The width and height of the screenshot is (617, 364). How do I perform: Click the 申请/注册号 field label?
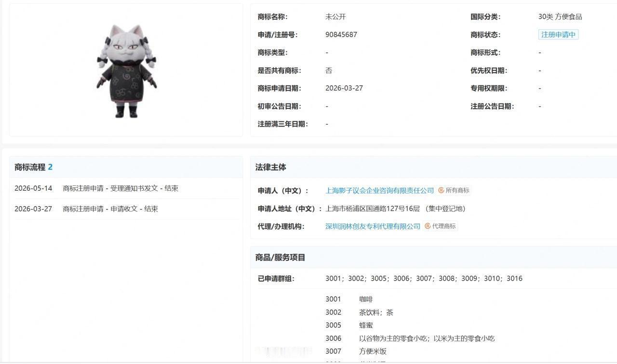click(x=278, y=35)
